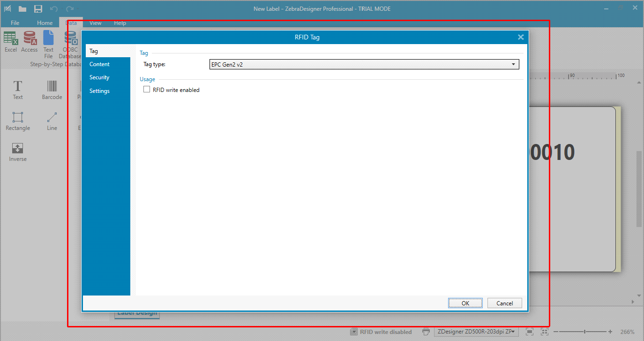Choose the Text object tool
This screenshot has height=341, width=644.
click(x=18, y=86)
